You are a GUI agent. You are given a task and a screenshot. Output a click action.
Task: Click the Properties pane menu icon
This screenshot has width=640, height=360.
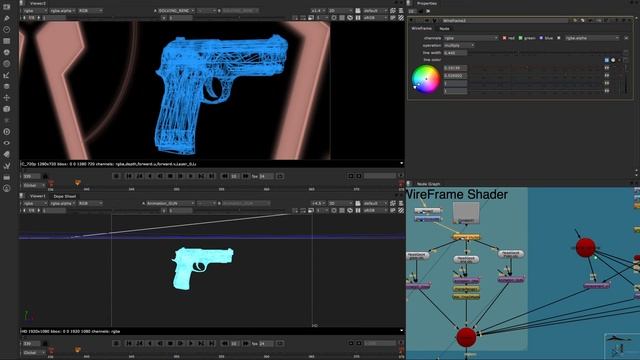(409, 3)
